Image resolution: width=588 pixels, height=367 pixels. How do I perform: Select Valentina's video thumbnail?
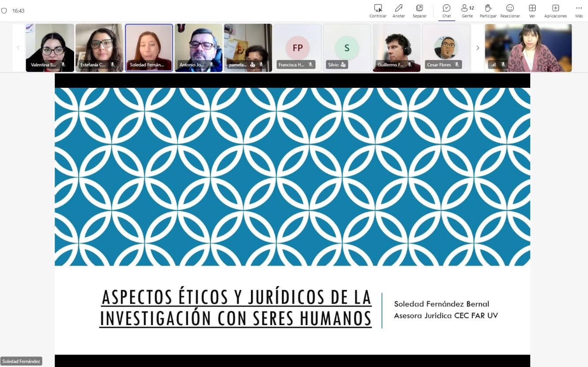coord(50,48)
